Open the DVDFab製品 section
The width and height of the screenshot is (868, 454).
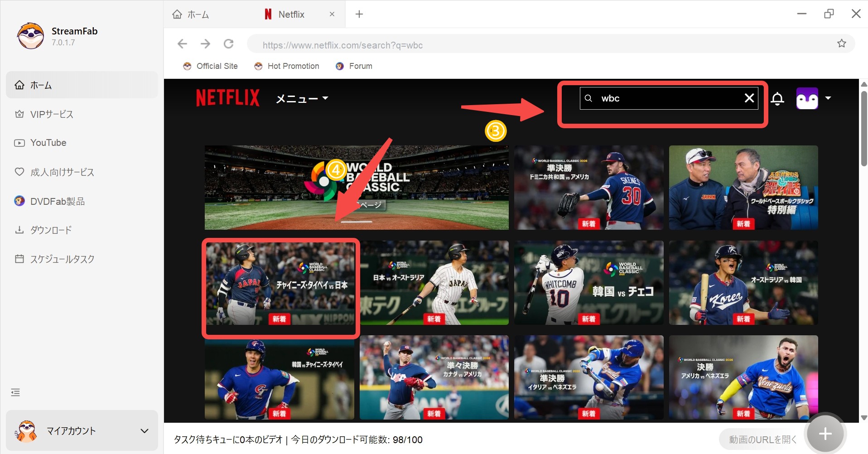click(x=57, y=201)
